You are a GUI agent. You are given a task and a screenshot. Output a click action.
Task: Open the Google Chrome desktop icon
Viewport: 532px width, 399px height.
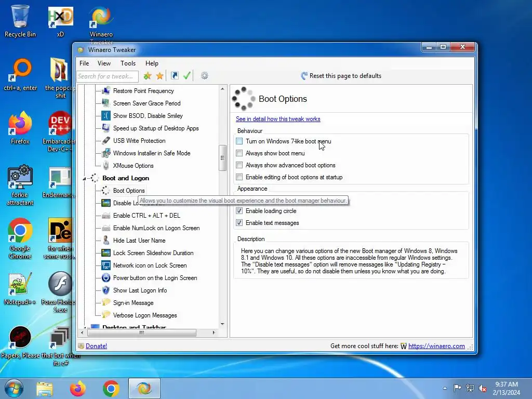pyautogui.click(x=20, y=231)
